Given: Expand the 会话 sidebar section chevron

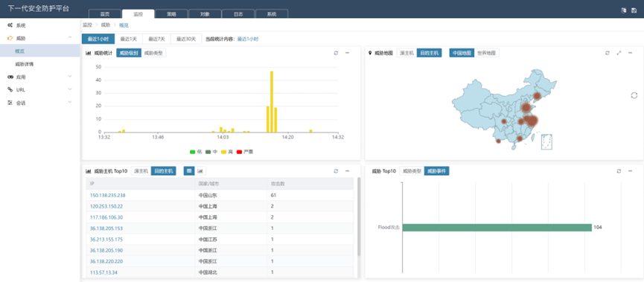Looking at the screenshot, I should [70, 102].
